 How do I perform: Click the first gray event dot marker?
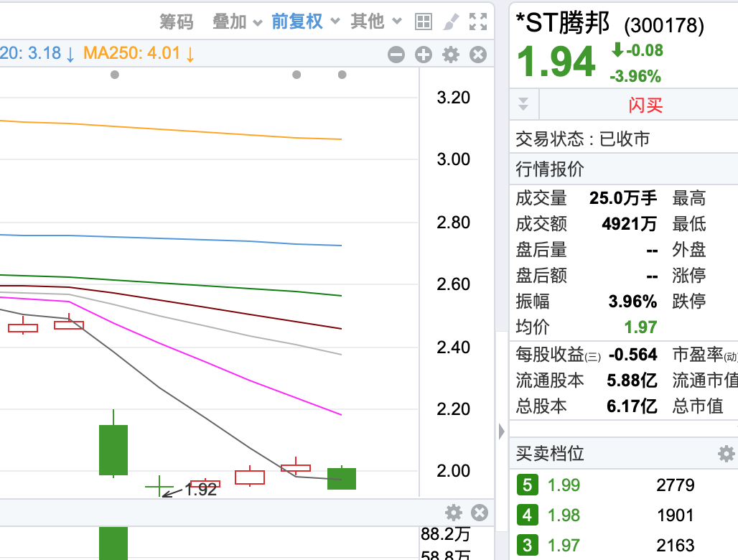[x=115, y=75]
